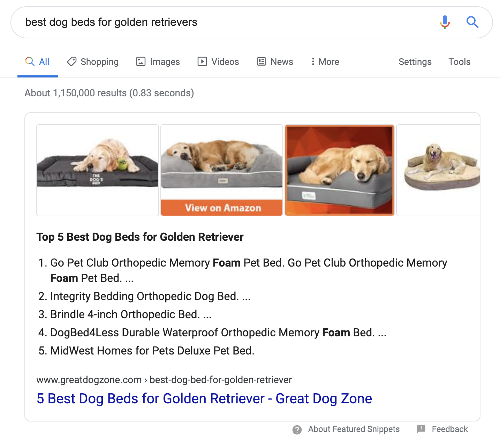Screen dimensions: 500x448
Task: Open the orange background dog bed thumbnail
Action: (x=340, y=170)
